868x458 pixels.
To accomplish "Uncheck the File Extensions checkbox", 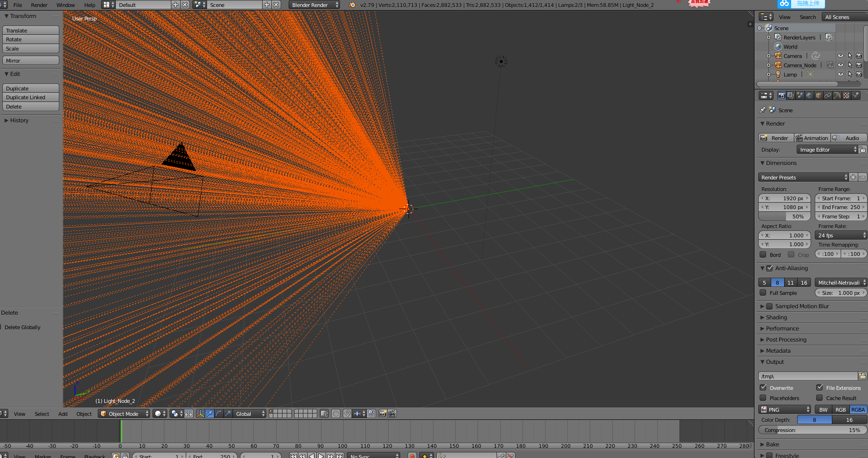I will point(819,388).
